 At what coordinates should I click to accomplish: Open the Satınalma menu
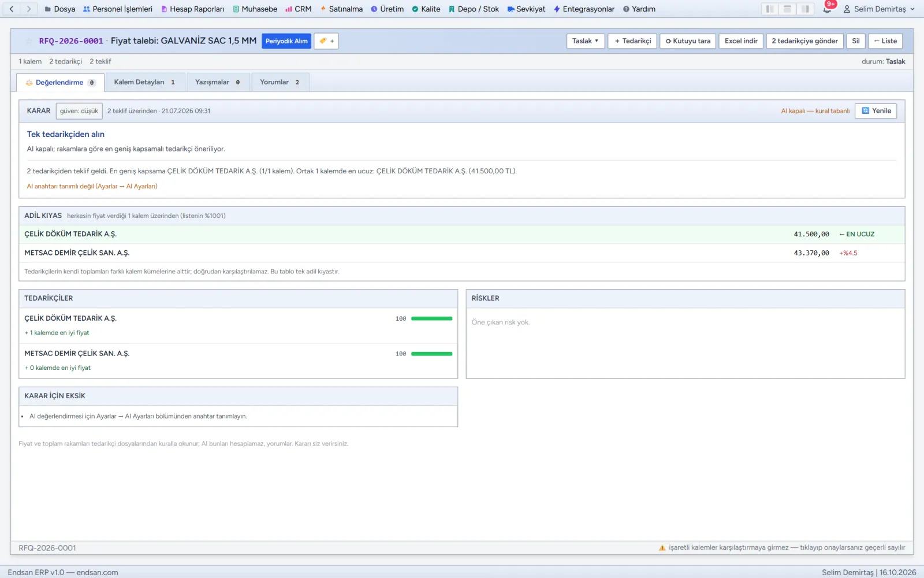point(341,9)
